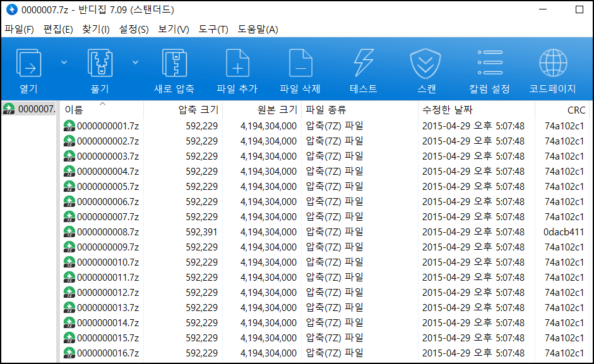Select file name 0000000016.7z
Image resolution: width=594 pixels, height=364 pixels.
tap(108, 353)
